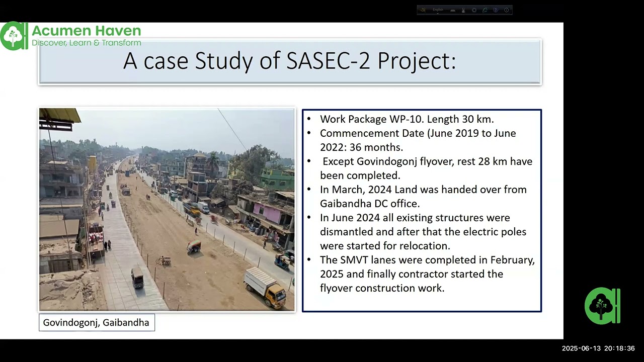
Task: Click the text 'In March, 2024 Land was handed over from'
Action: [x=423, y=190]
